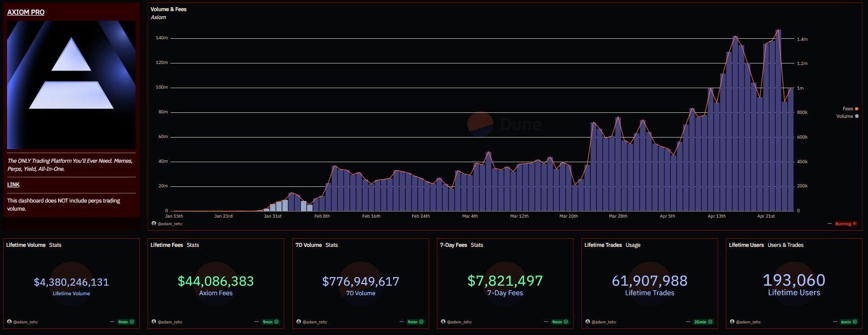Open the Volume & Fees chart title
This screenshot has width=868, height=335.
click(168, 9)
